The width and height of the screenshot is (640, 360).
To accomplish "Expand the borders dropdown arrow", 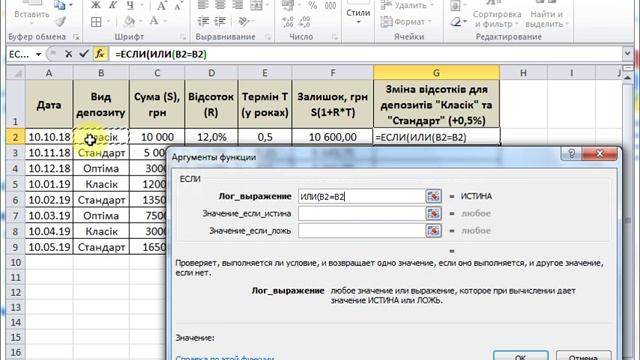I will [109, 21].
